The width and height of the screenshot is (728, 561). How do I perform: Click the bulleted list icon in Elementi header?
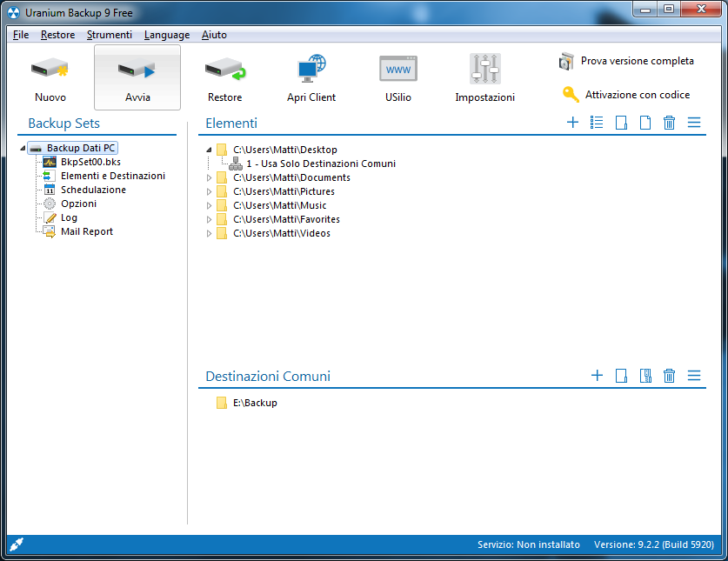pos(597,123)
